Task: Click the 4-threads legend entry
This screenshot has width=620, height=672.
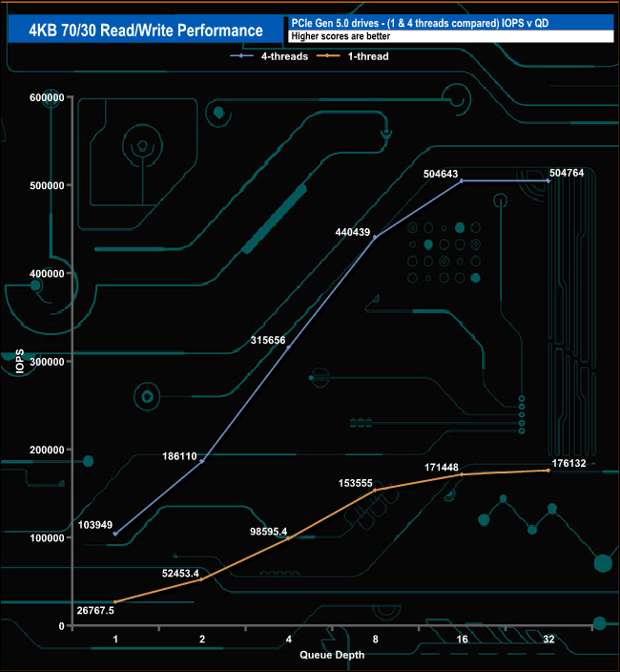Action: [269, 56]
